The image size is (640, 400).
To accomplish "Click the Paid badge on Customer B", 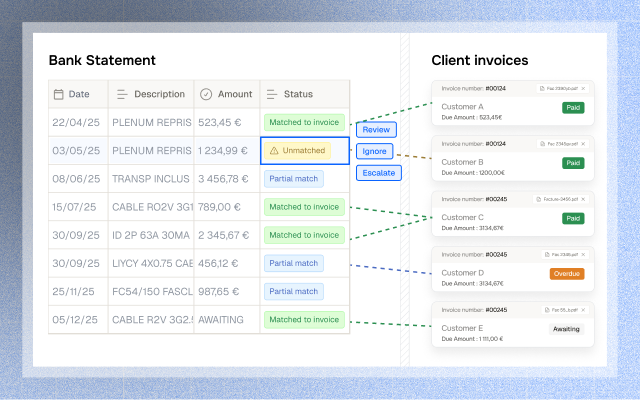I will (573, 163).
